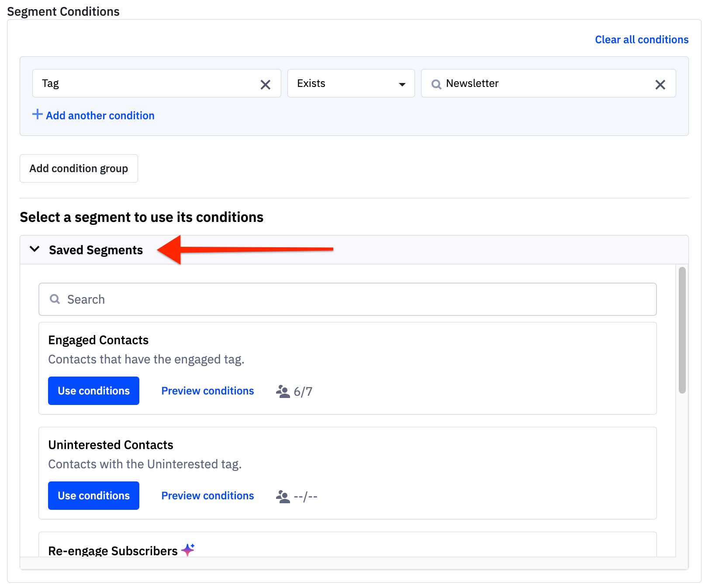The width and height of the screenshot is (705, 588).
Task: Click the contacts icon under Uninterested Contacts
Action: (x=282, y=495)
